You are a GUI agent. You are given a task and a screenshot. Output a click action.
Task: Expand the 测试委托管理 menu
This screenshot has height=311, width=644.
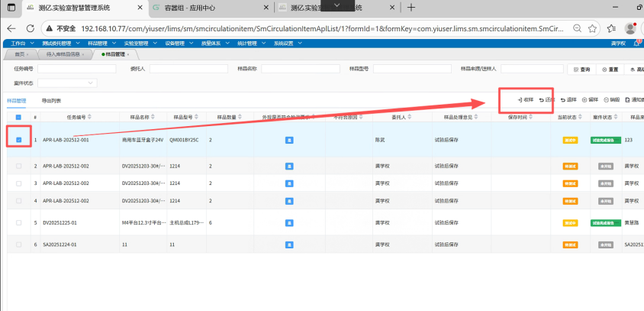(x=60, y=44)
